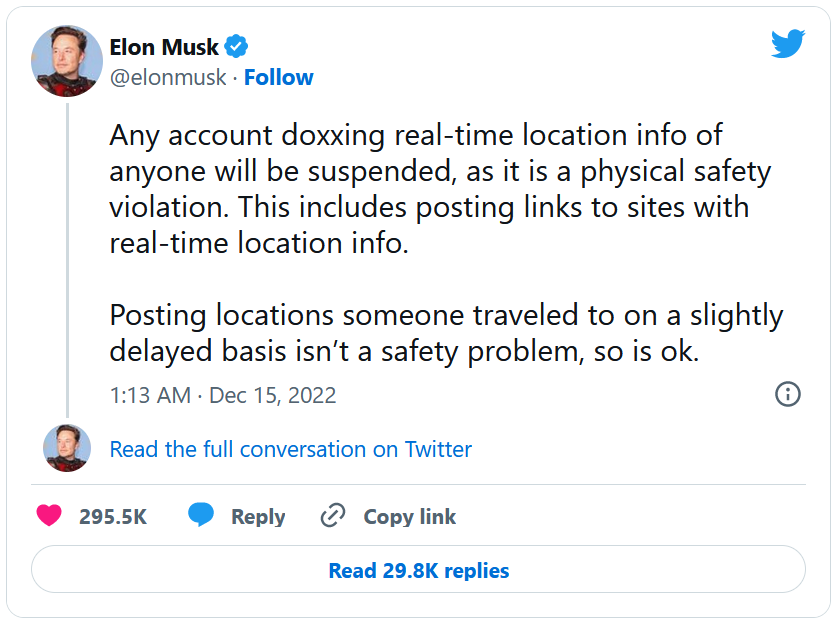Click the @elonmusk handle
Screen dimensions: 838x626
167,77
